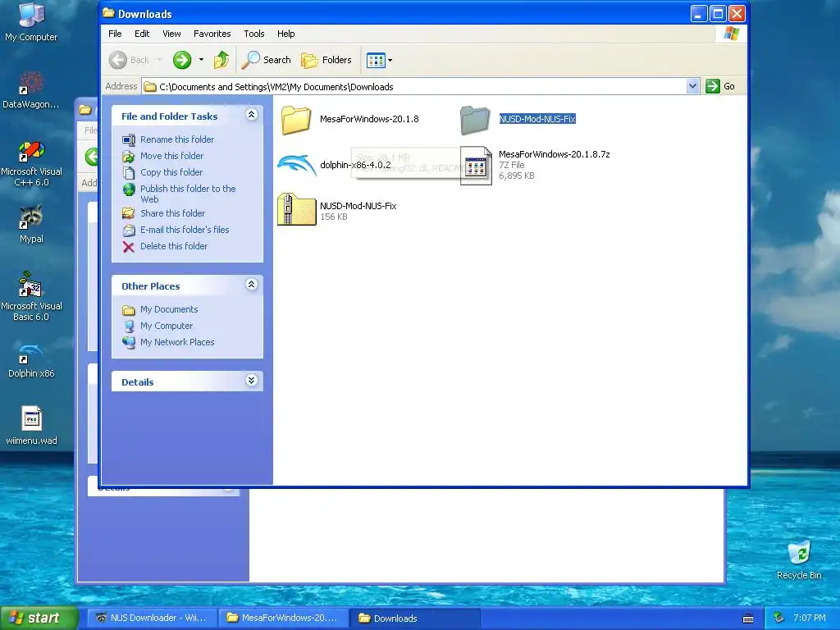Click the network tray icon
The width and height of the screenshot is (840, 630).
pos(778,619)
